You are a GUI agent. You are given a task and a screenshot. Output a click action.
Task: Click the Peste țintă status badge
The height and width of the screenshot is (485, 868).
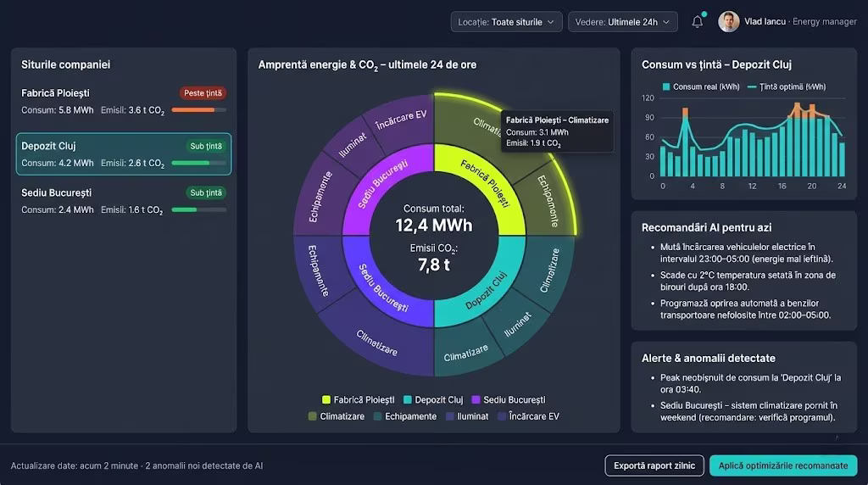(x=203, y=93)
